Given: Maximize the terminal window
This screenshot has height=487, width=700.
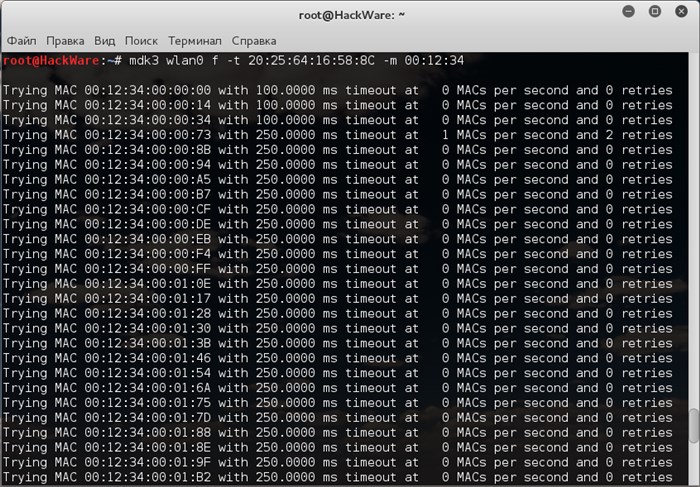Looking at the screenshot, I should pos(655,11).
